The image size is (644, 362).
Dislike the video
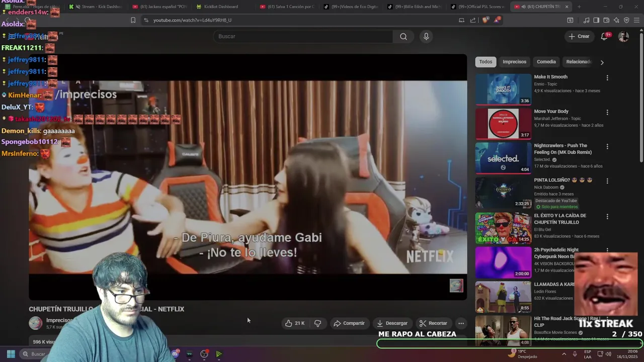[317, 323]
